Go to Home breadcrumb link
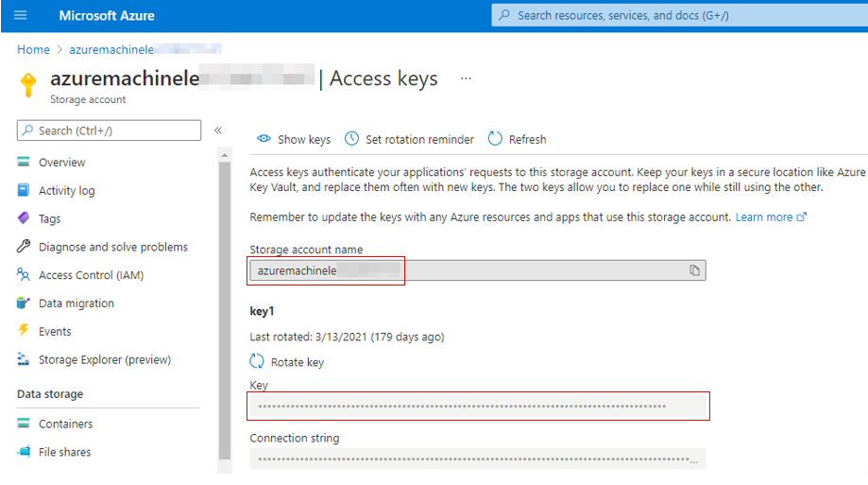This screenshot has height=485, width=868. click(33, 49)
